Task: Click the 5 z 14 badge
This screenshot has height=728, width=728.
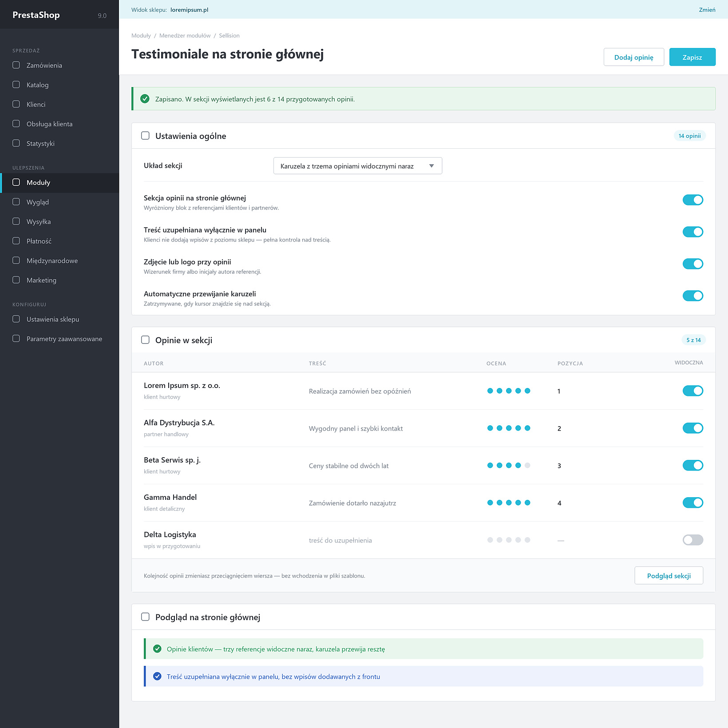Action: point(693,340)
